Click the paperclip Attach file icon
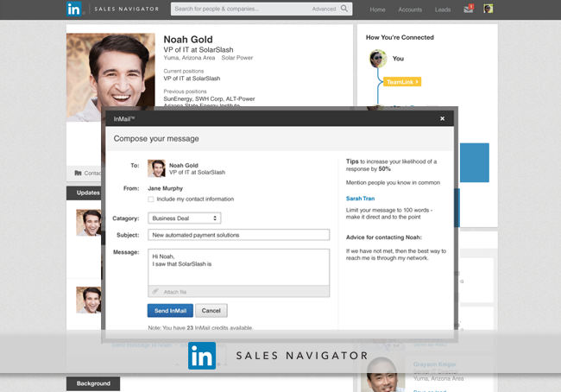Screen dimensions: 561x392 point(155,292)
